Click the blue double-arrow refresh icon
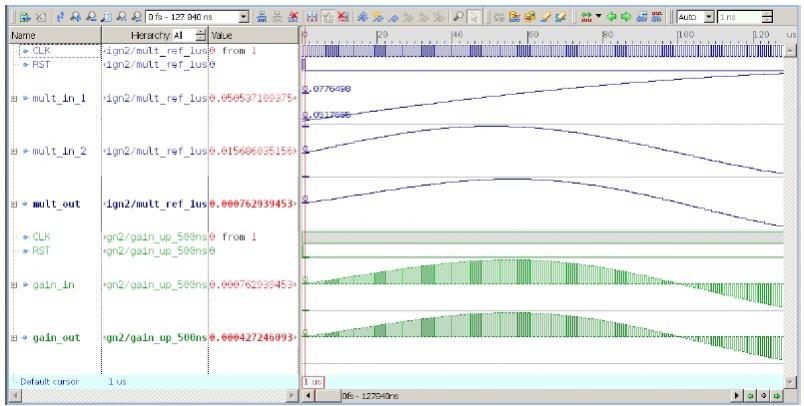This screenshot has height=406, width=804. [60, 17]
